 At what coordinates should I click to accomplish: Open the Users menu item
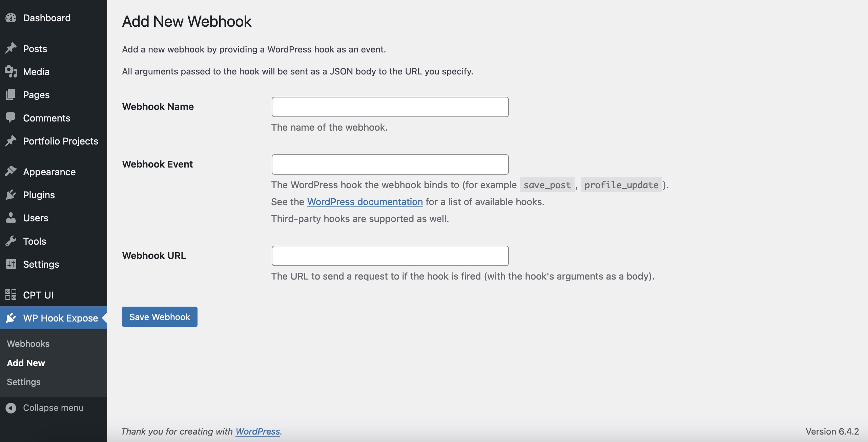[54, 218]
